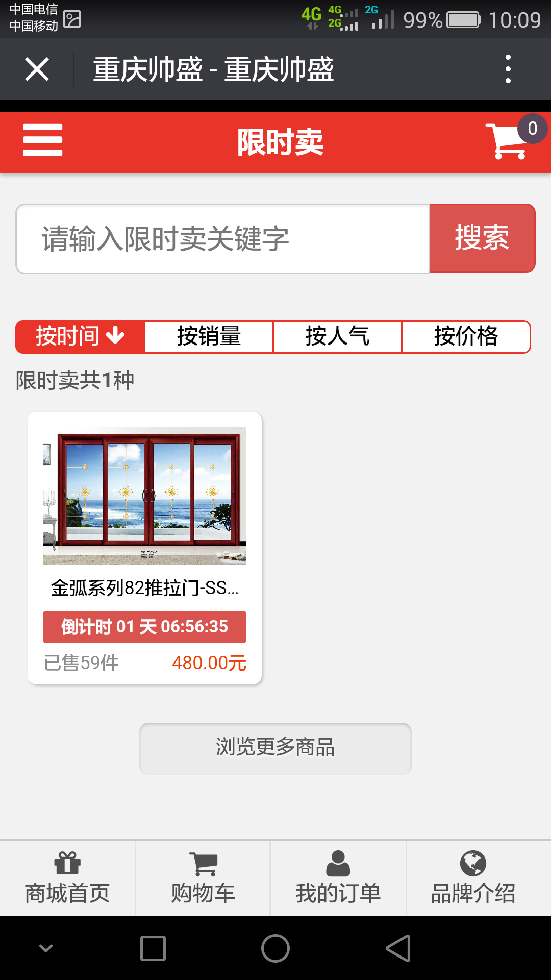Sort products by 按价格
Screen dimensions: 551x980
(466, 336)
